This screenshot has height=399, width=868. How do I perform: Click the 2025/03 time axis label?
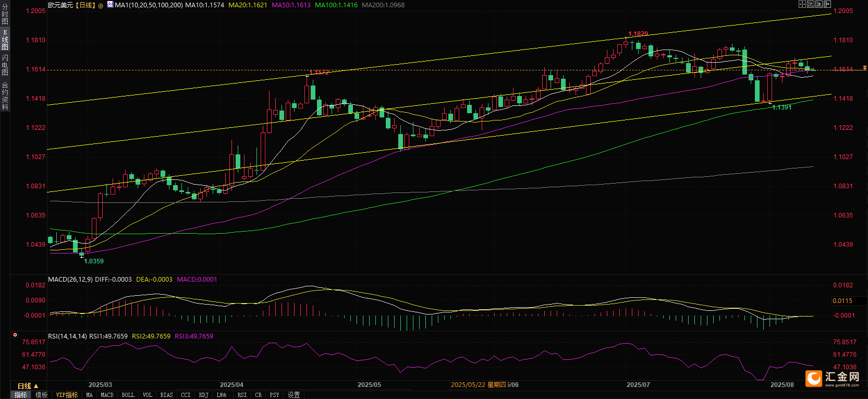(x=100, y=385)
